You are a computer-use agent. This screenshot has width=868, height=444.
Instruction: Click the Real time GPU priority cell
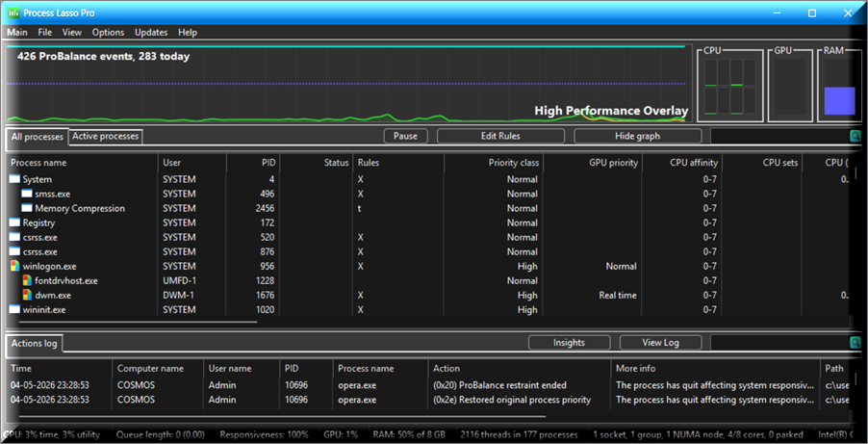(618, 295)
